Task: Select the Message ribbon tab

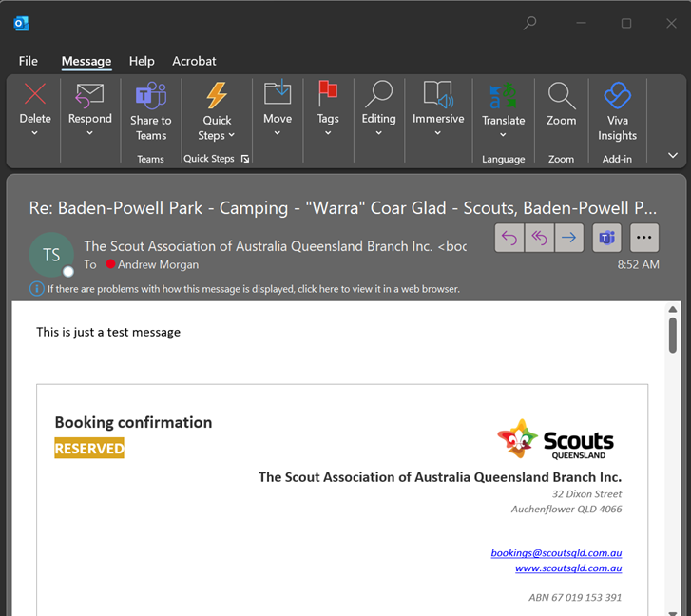Action: [86, 61]
